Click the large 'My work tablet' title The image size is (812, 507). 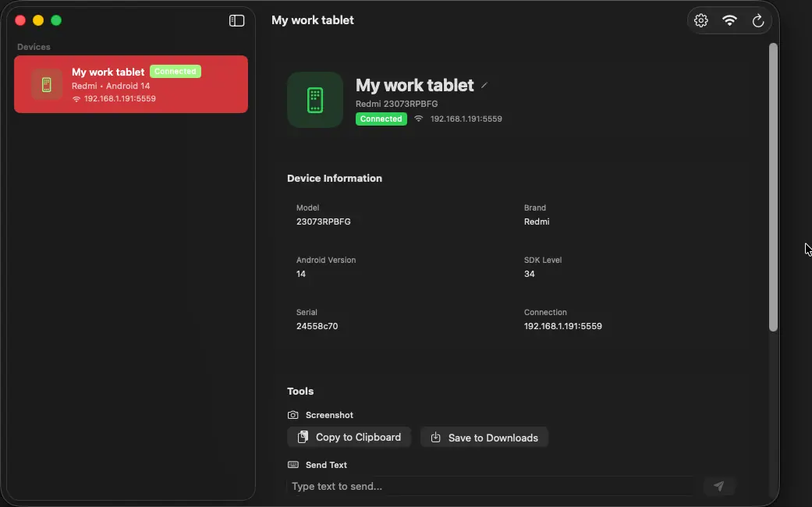click(414, 85)
